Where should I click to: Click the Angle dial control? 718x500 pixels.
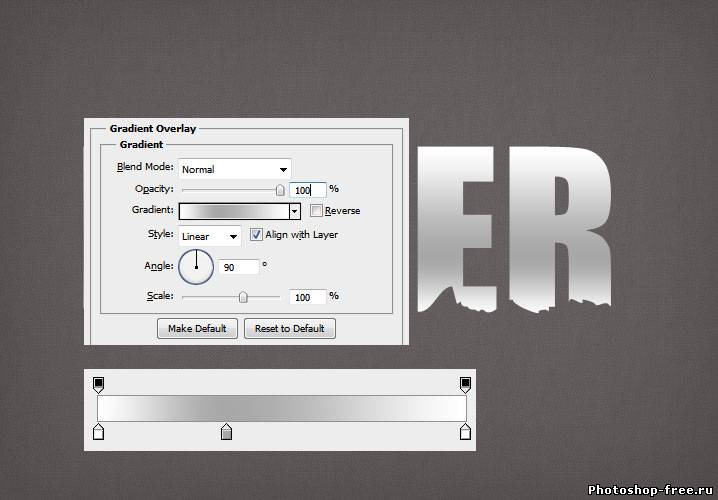(x=197, y=266)
